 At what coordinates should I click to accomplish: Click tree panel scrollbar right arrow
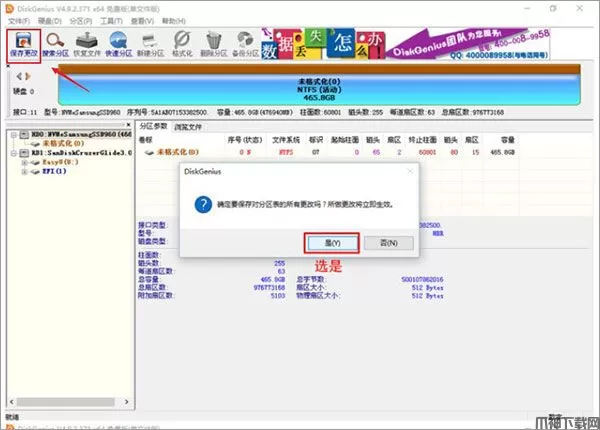(127, 402)
